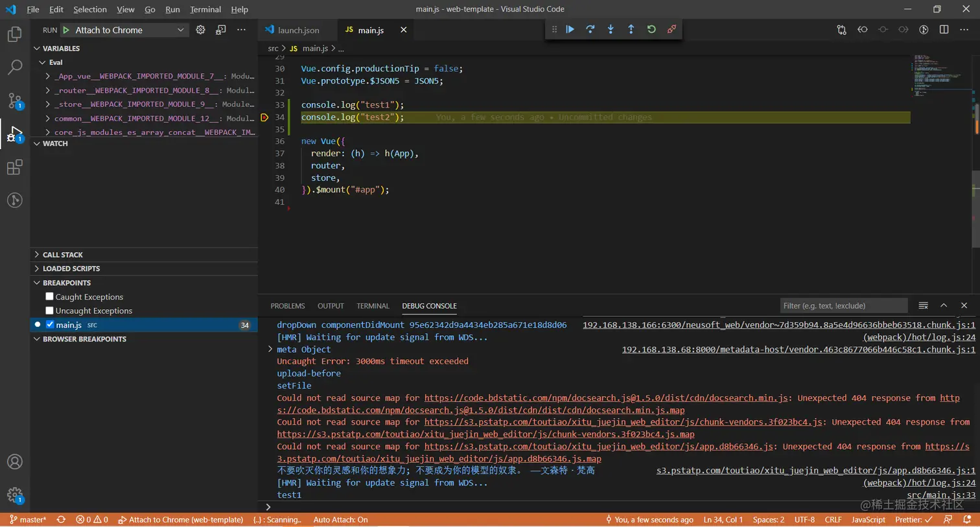The image size is (980, 527).
Task: Restart the debugging session
Action: coord(651,29)
